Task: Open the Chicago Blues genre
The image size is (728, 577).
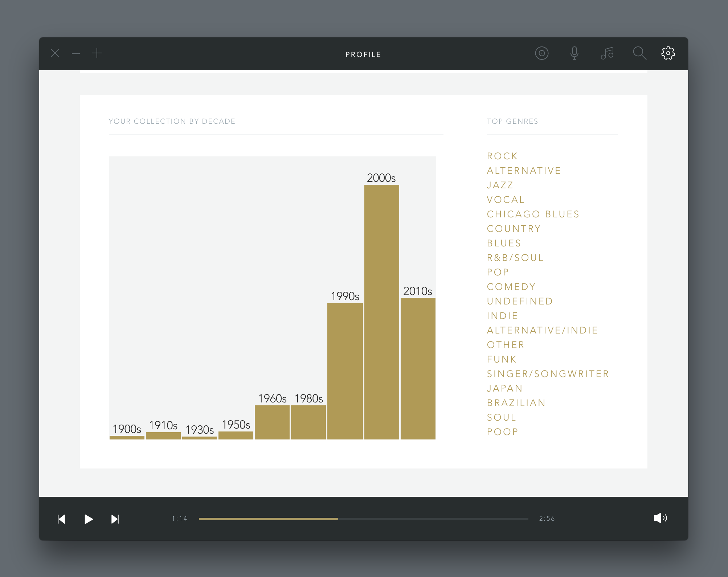Action: tap(533, 214)
